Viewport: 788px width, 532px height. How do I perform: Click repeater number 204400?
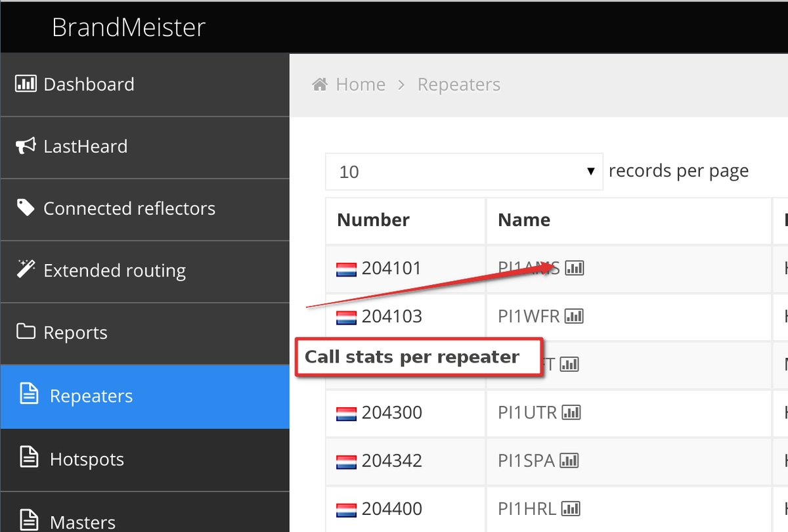point(391,508)
